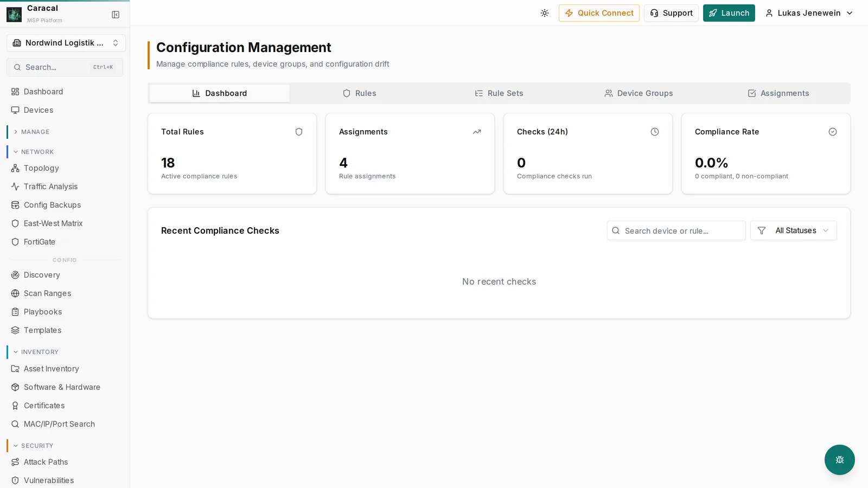Open the Topology page icon
The height and width of the screenshot is (488, 868).
(x=15, y=168)
